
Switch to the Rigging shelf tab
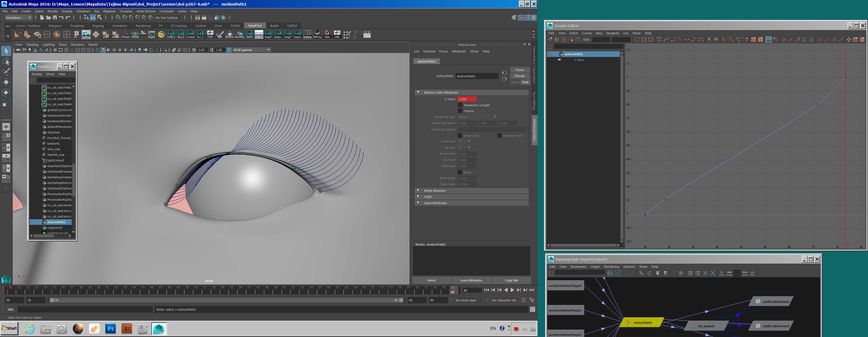(98, 26)
